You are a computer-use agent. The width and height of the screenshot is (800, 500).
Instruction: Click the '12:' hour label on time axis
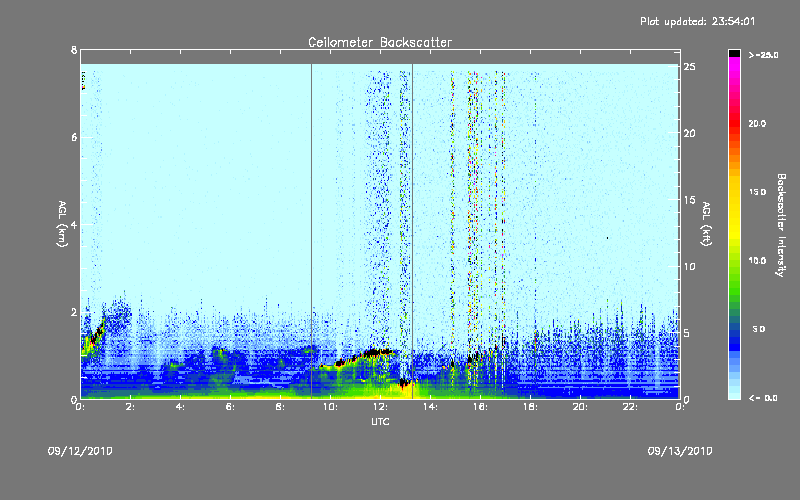click(380, 407)
